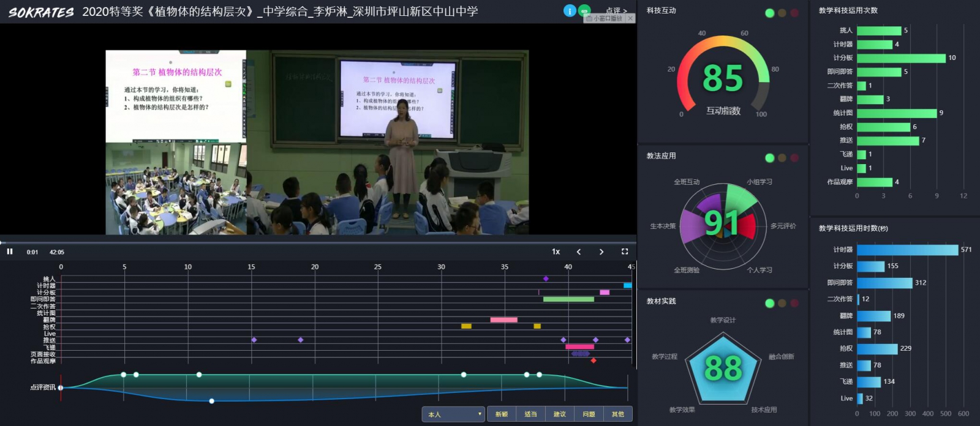Change playback speed from 1x
980x426 pixels.
coord(556,252)
